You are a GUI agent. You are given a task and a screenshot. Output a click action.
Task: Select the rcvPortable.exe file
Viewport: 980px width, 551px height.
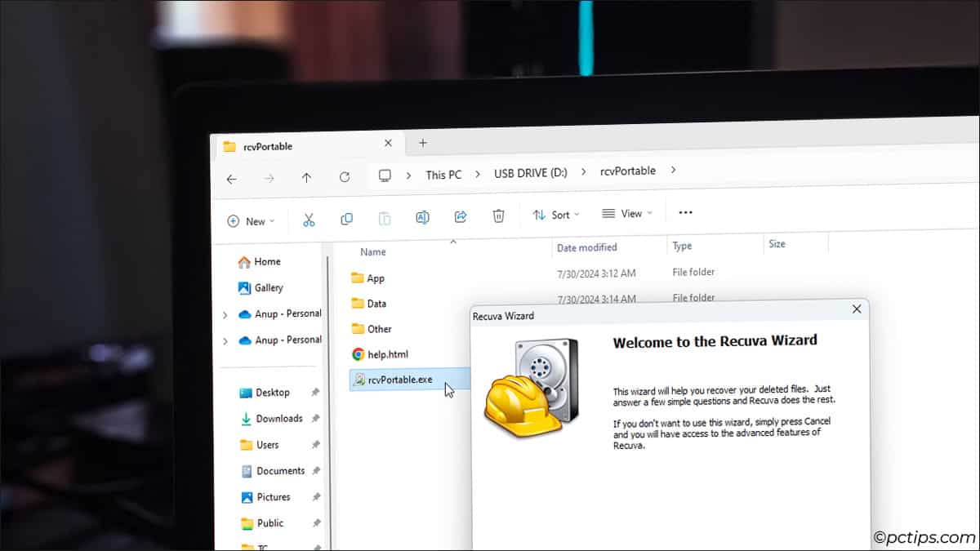[x=399, y=379]
